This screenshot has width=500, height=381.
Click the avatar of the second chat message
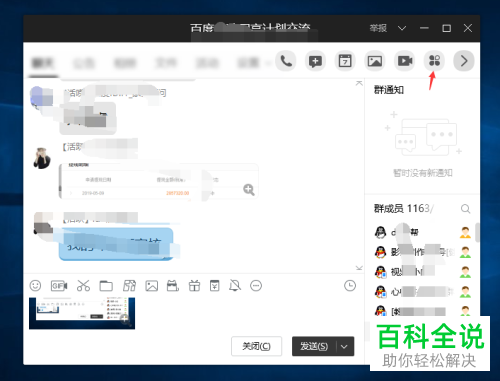[x=42, y=158]
